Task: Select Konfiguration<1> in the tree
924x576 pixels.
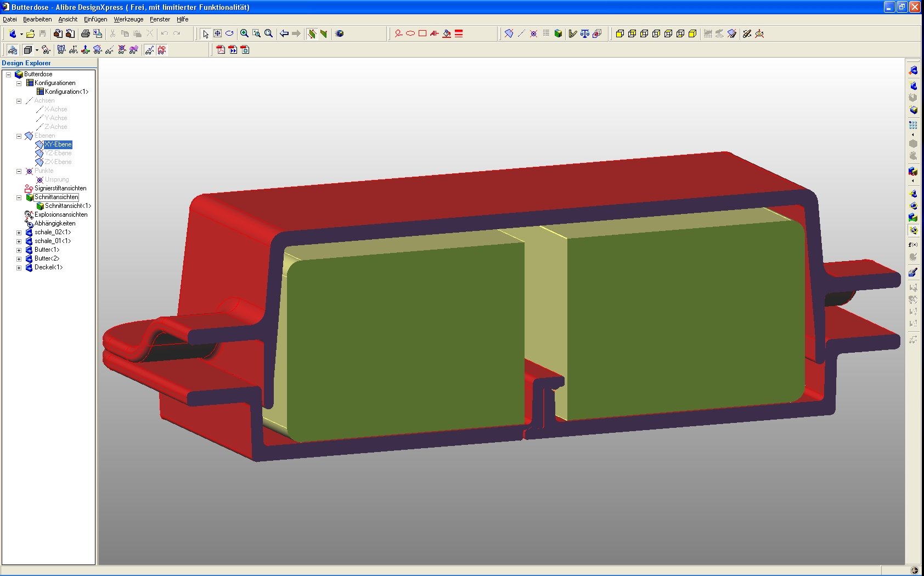Action: [x=66, y=92]
